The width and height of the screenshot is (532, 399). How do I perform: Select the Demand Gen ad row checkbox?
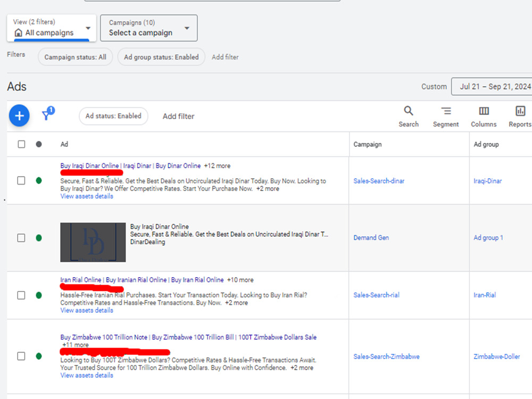coord(21,238)
